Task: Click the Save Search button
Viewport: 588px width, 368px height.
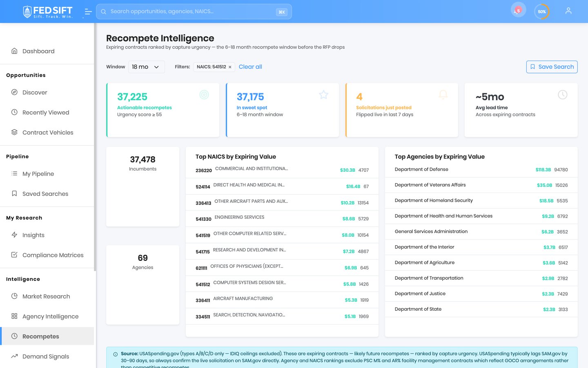Action: (x=552, y=67)
